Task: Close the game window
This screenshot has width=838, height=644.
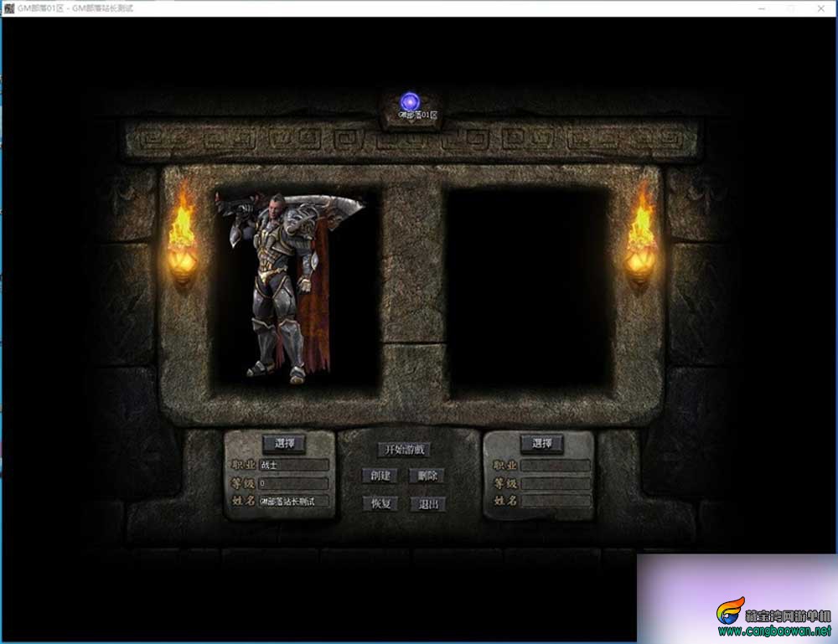Action: (x=821, y=8)
